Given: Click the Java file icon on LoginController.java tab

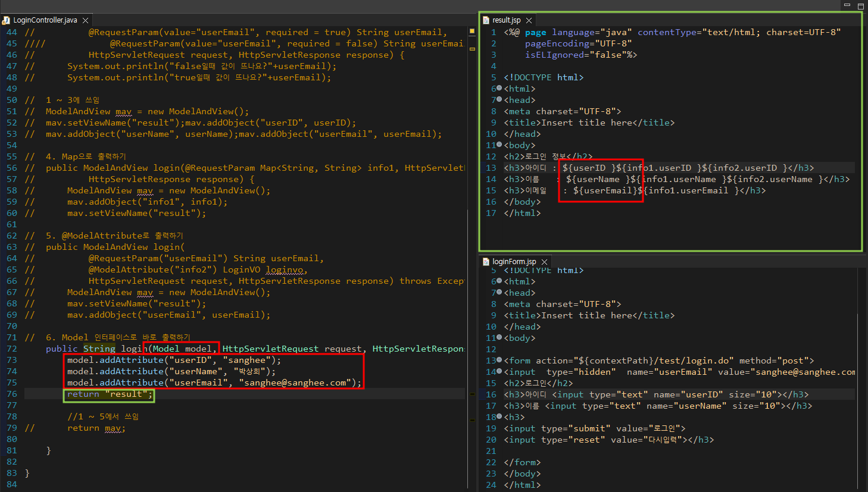Looking at the screenshot, I should 6,20.
